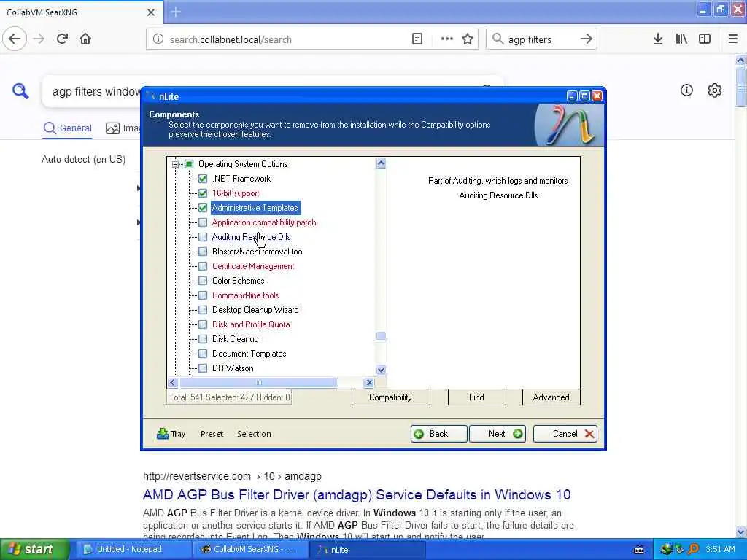This screenshot has height=560, width=747.
Task: Click the Compatibility button
Action: [x=391, y=397]
